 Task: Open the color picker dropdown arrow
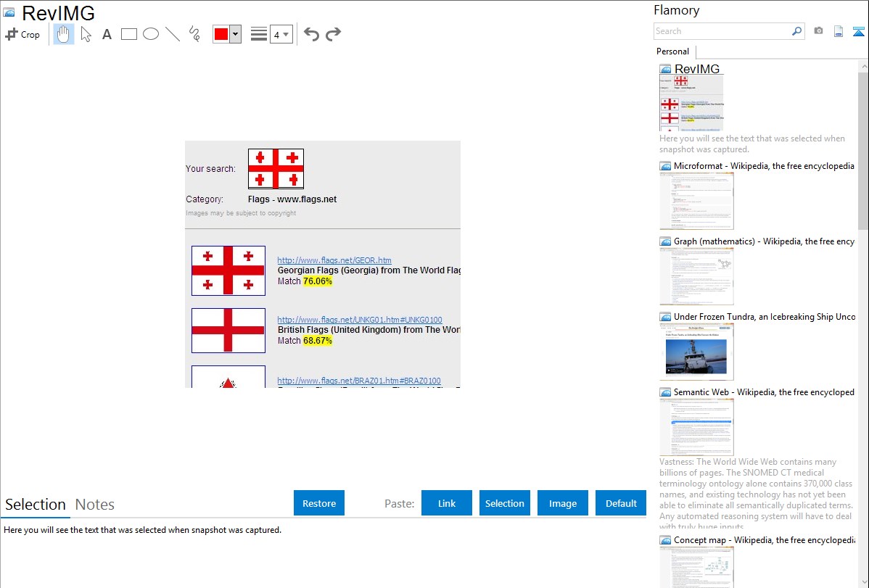click(236, 34)
